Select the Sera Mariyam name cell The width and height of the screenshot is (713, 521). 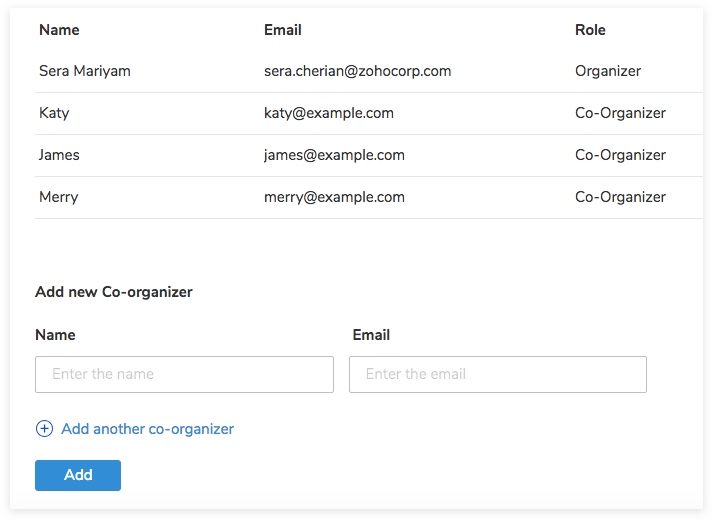85,71
